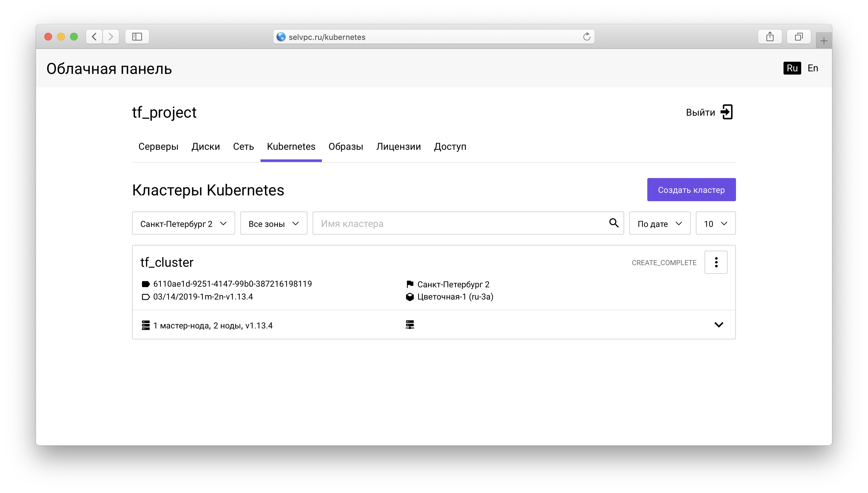Click the logout arrow icon

coord(726,112)
